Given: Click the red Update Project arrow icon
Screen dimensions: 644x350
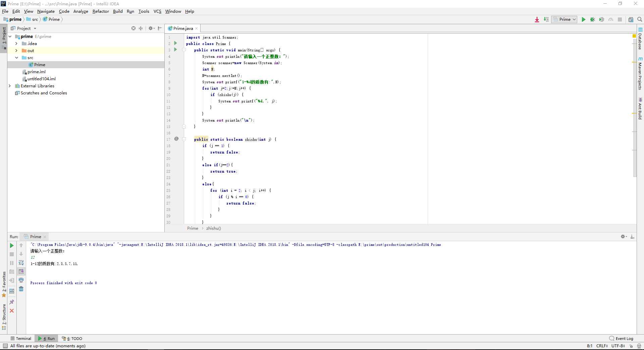Looking at the screenshot, I should [x=537, y=19].
